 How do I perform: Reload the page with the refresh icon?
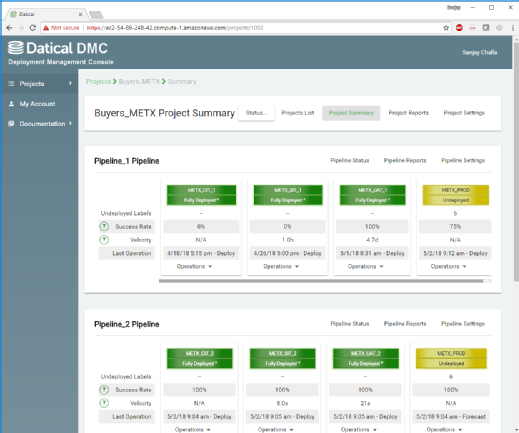tap(33, 28)
